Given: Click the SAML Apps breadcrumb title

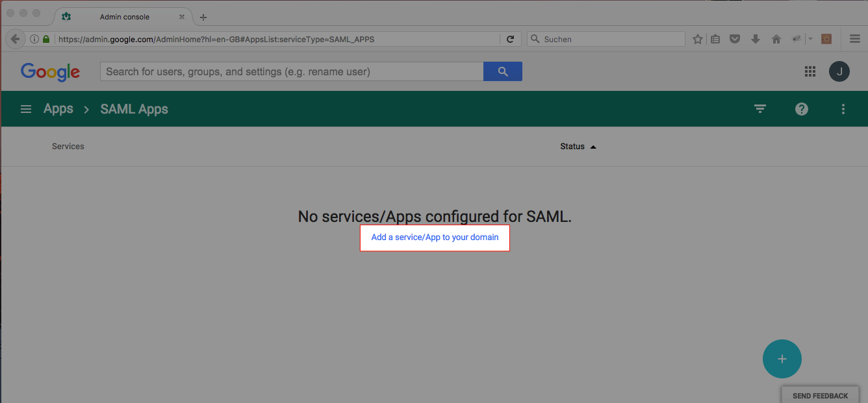Looking at the screenshot, I should click(134, 109).
